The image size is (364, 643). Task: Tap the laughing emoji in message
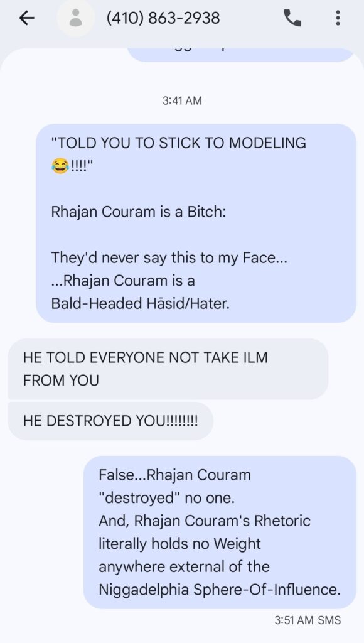coord(60,166)
